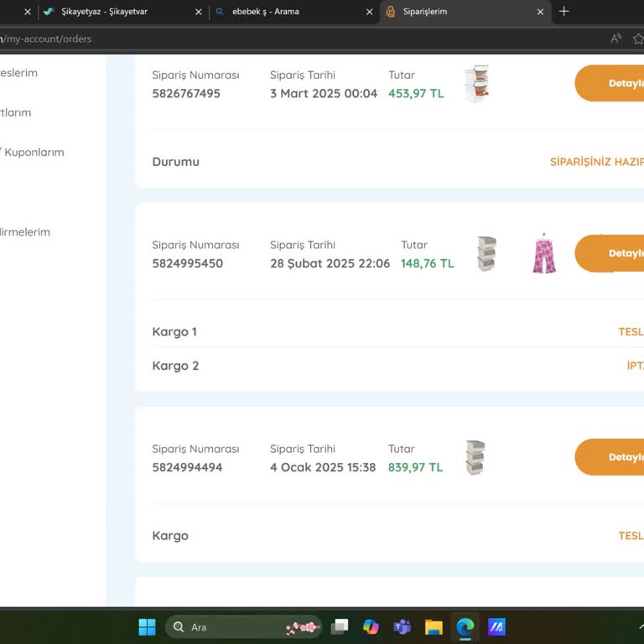Open a new browser tab with the plus icon
The height and width of the screenshot is (644, 644).
tap(563, 12)
